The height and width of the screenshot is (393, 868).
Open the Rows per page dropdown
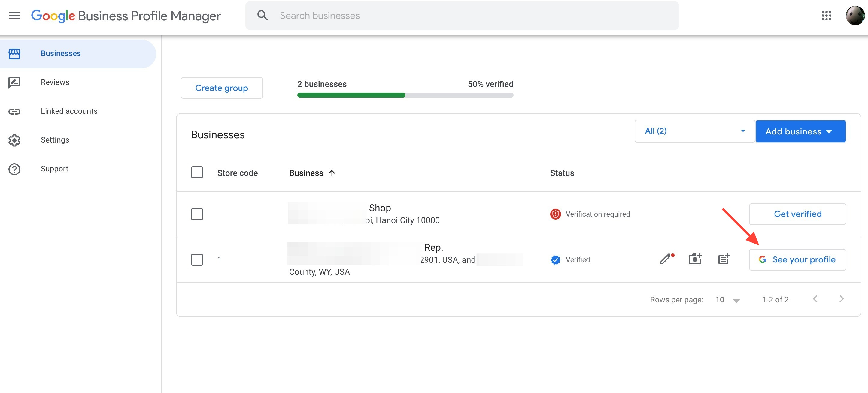tap(727, 300)
